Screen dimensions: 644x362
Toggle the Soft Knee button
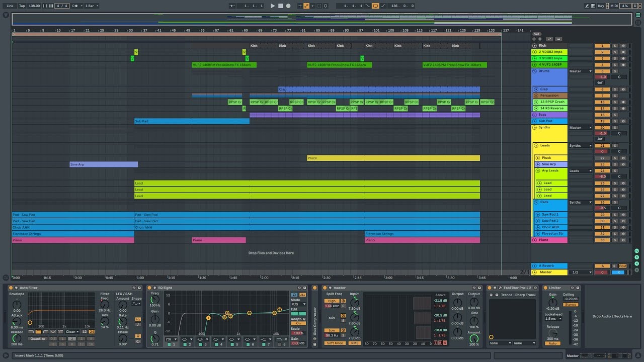pos(334,343)
